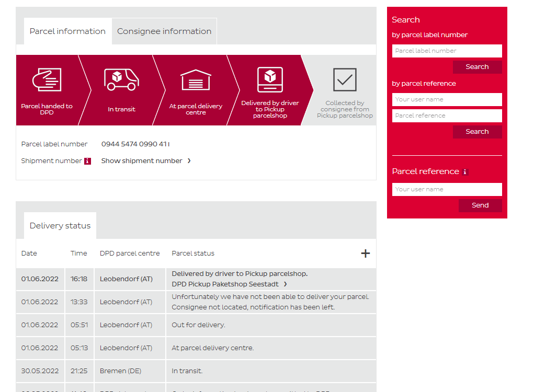534x392 pixels.
Task: Click the In transit van icon
Action: click(121, 79)
